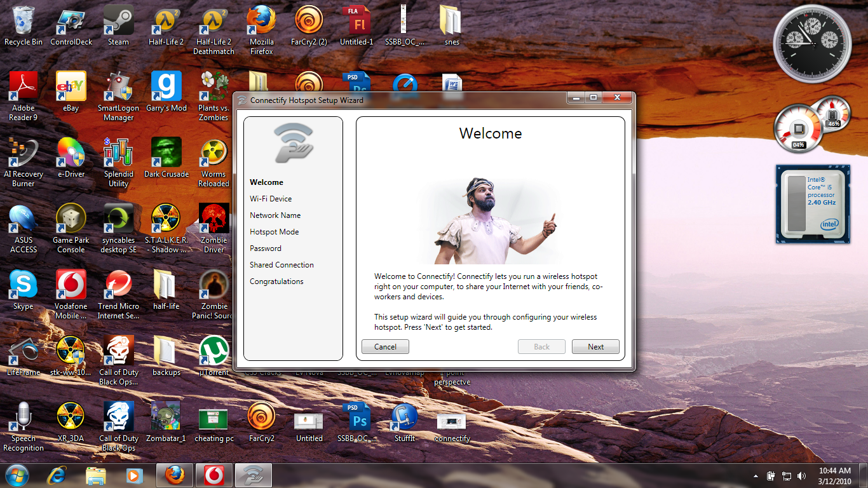
Task: Select the Network Name wizard step
Action: [x=275, y=215]
